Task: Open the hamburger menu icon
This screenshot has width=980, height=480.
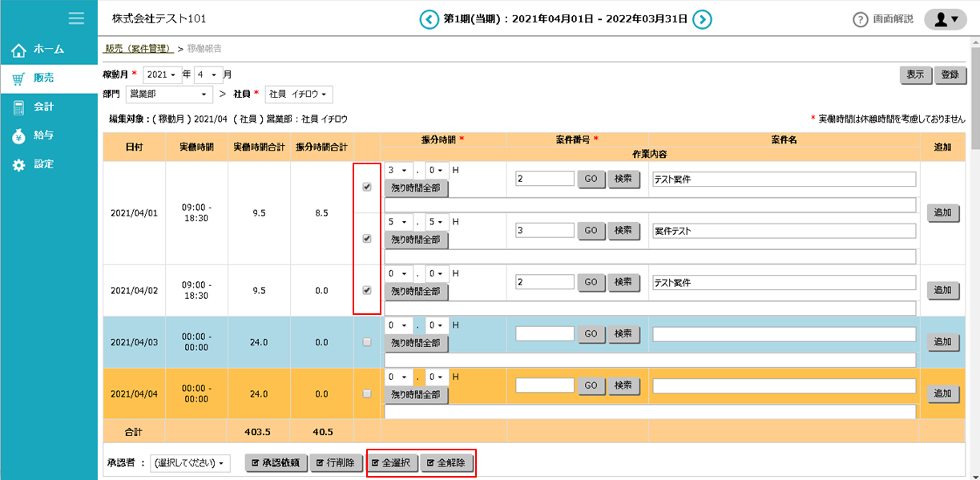Action: pyautogui.click(x=76, y=18)
